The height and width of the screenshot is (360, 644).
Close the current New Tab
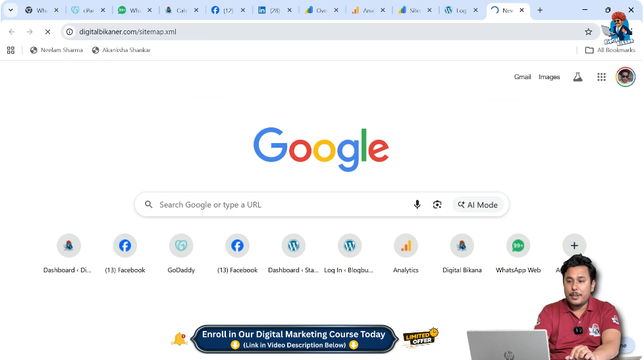(522, 11)
